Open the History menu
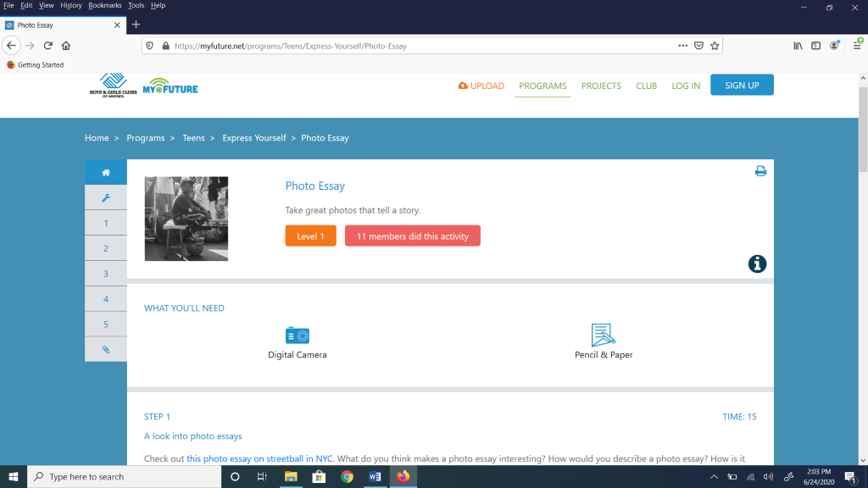This screenshot has width=868, height=488. click(x=71, y=5)
